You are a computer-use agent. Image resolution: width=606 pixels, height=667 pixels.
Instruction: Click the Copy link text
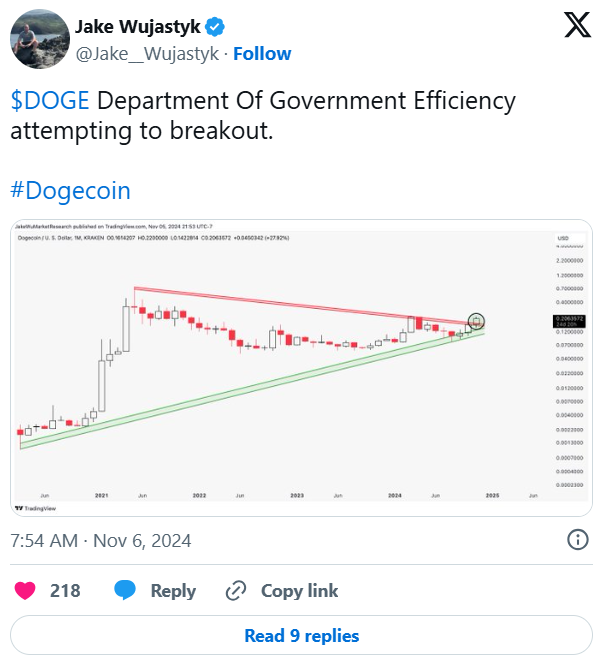point(299,591)
